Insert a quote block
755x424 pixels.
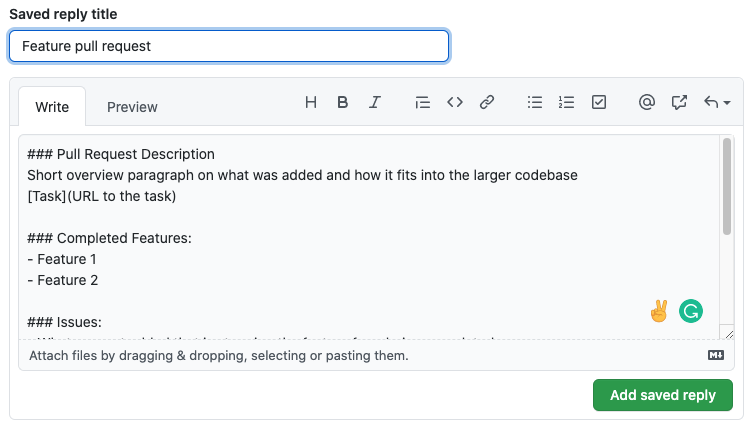[422, 103]
